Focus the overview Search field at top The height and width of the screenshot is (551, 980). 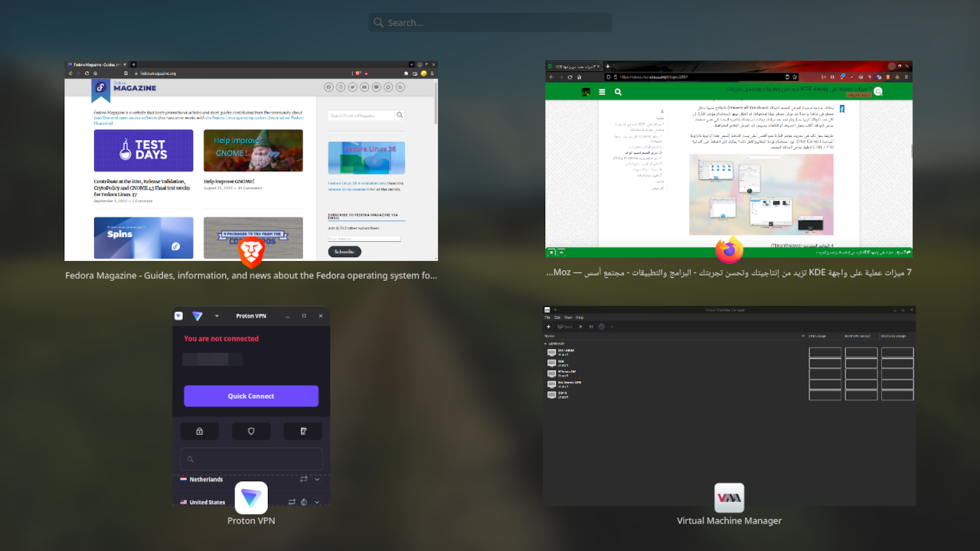tap(490, 23)
